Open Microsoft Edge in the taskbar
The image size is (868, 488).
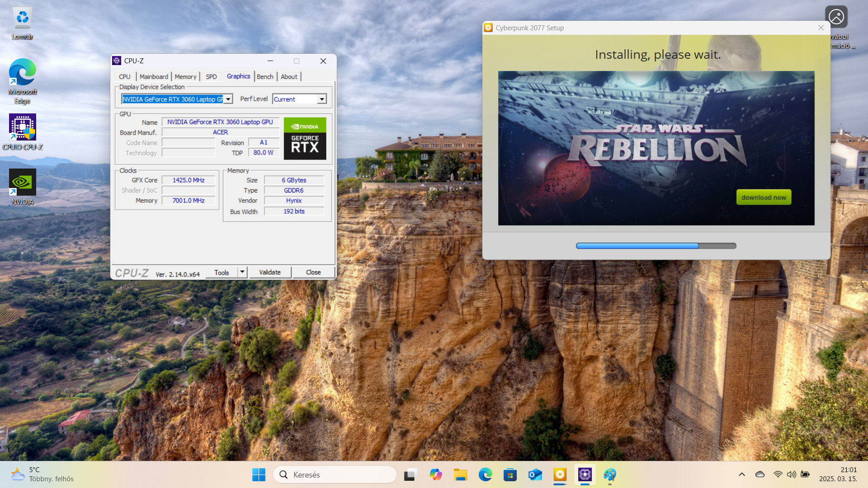point(486,474)
